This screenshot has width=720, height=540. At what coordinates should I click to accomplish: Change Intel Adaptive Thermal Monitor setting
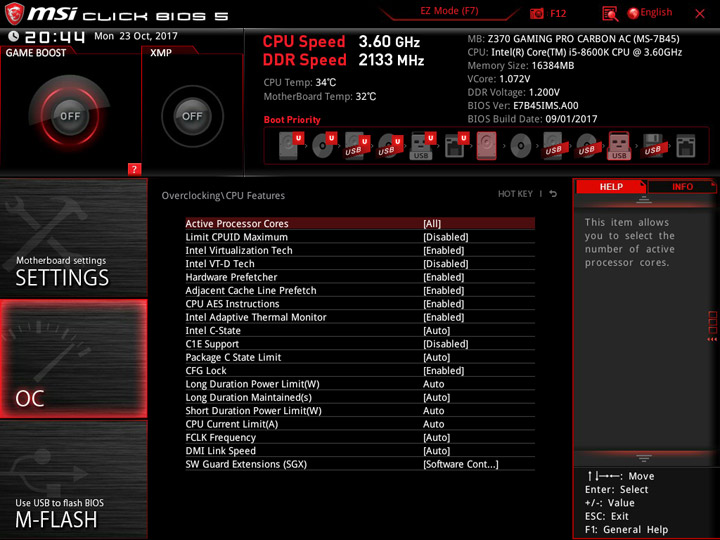360,317
